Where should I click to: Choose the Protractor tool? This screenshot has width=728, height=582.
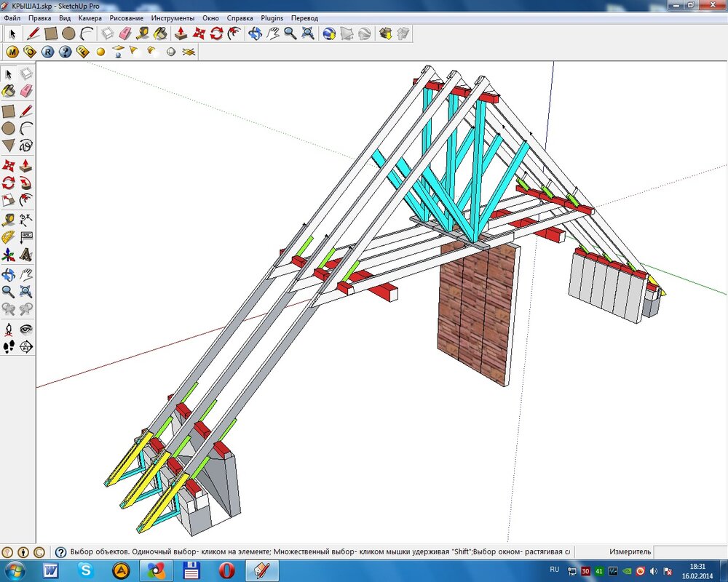coord(8,236)
